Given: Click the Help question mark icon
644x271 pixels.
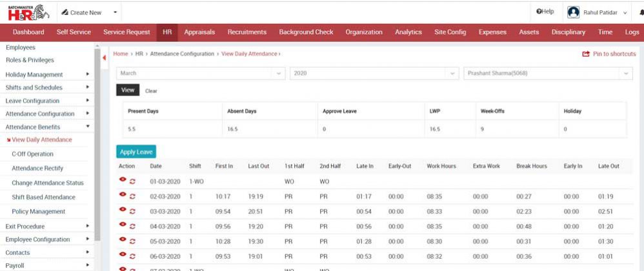Looking at the screenshot, I should (539, 12).
